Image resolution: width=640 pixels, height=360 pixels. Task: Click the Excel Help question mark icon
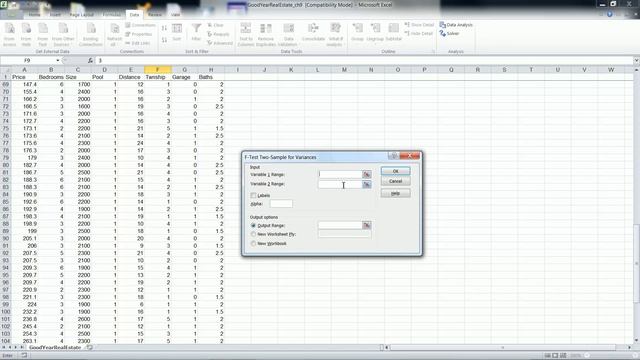610,14
